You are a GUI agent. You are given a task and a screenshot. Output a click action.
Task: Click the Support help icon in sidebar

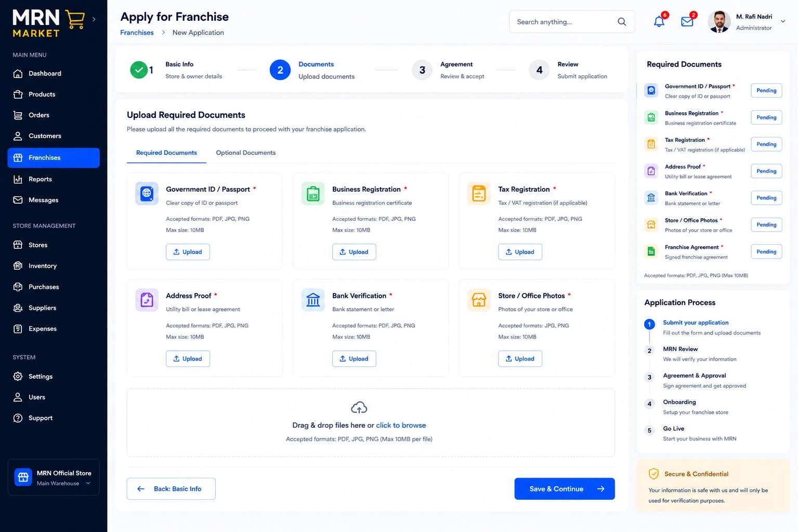pos(18,418)
